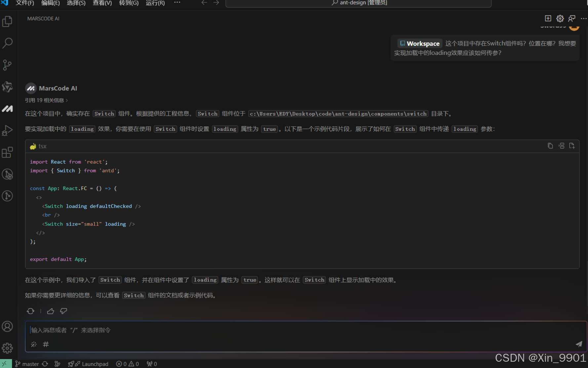Screen dimensions: 588x368
Task: Insert a # context reference
Action: (46, 344)
